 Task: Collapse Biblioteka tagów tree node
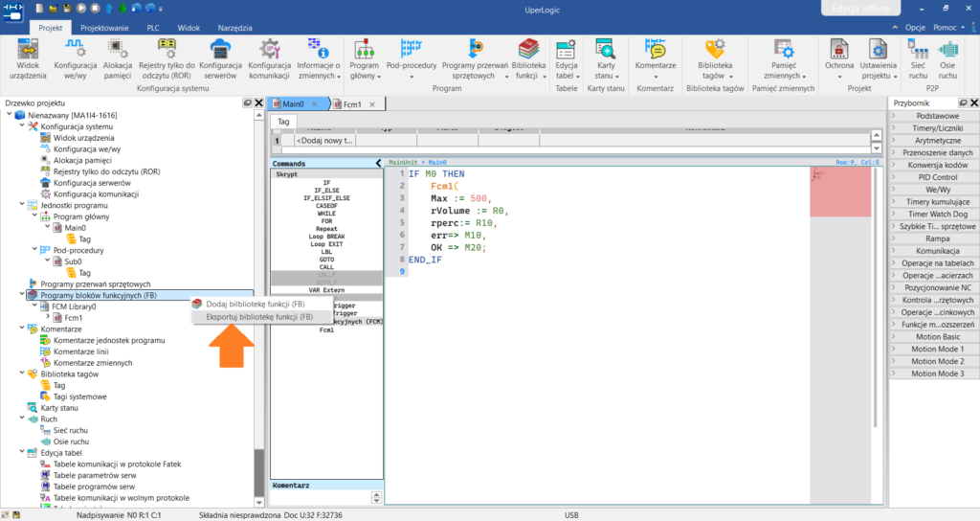(22, 374)
